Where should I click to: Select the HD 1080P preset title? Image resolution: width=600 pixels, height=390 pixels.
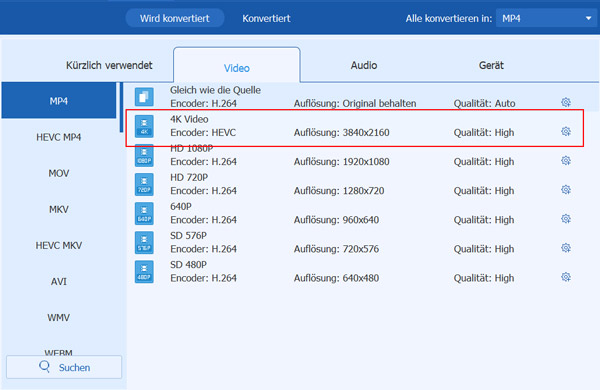[191, 148]
